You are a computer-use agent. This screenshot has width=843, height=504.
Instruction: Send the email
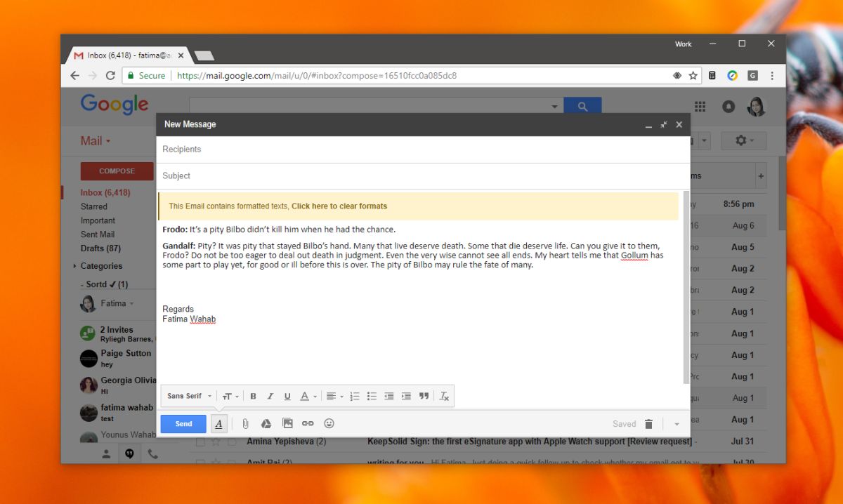[183, 424]
